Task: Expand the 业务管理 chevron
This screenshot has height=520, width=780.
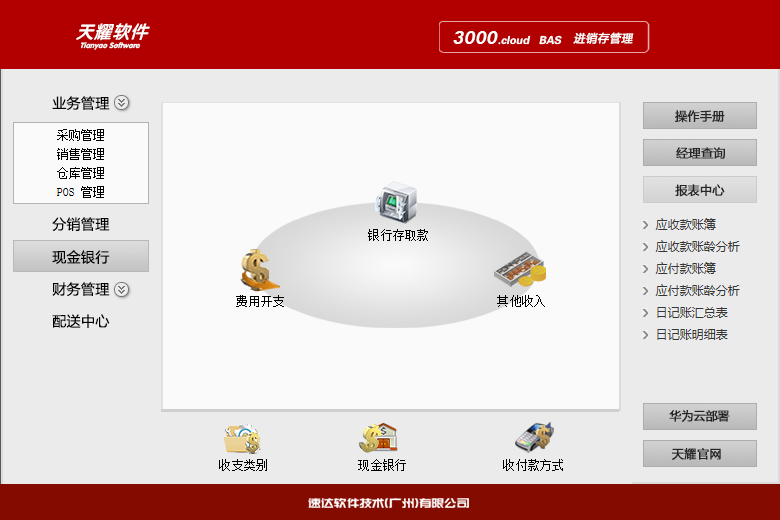Action: tap(121, 103)
